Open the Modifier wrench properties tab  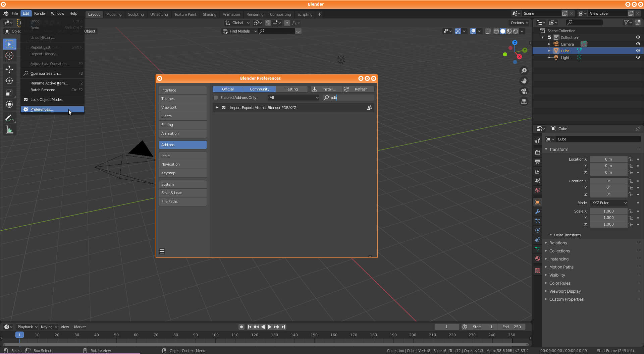(538, 212)
